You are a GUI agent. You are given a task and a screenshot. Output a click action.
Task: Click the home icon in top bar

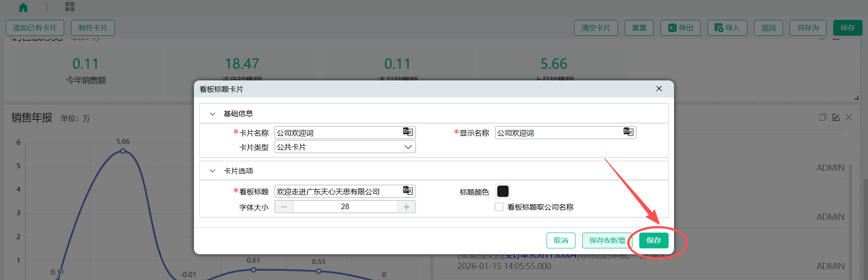coord(24,7)
